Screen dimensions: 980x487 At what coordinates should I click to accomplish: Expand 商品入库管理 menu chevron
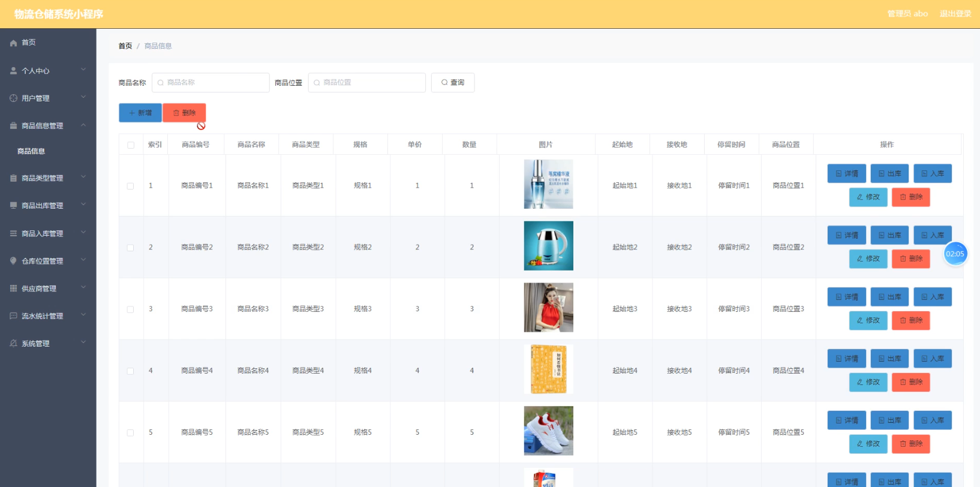83,232
